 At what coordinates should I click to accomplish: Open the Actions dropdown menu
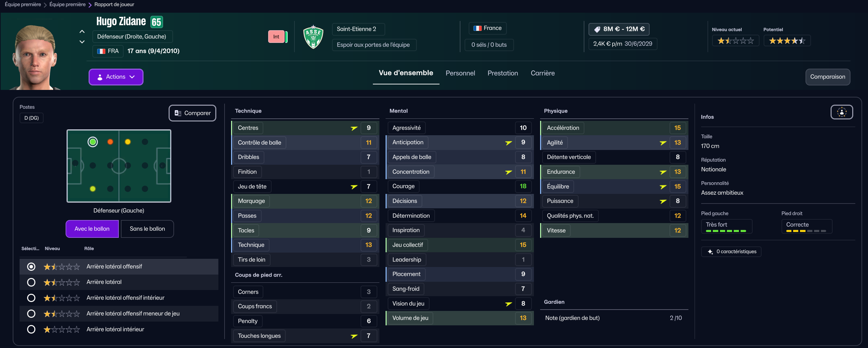[116, 77]
